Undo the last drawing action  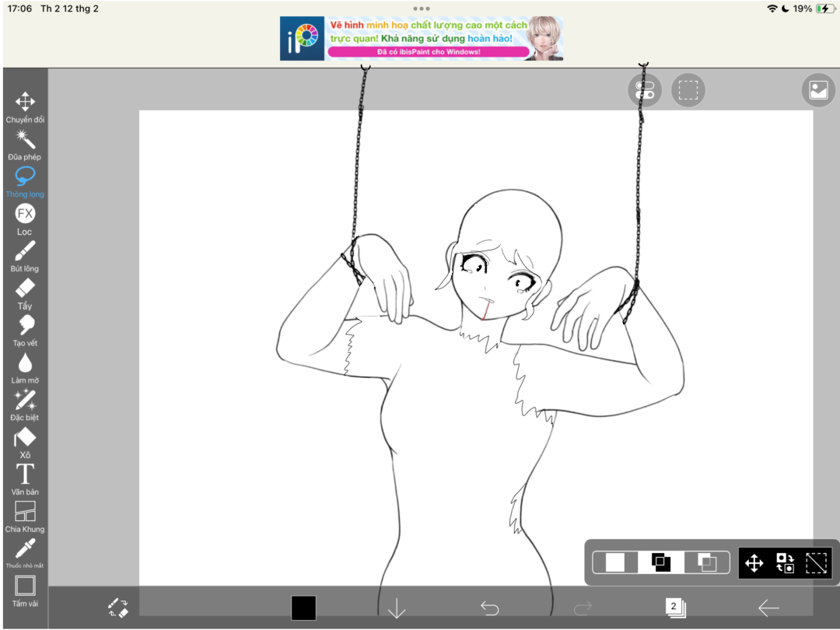click(490, 609)
